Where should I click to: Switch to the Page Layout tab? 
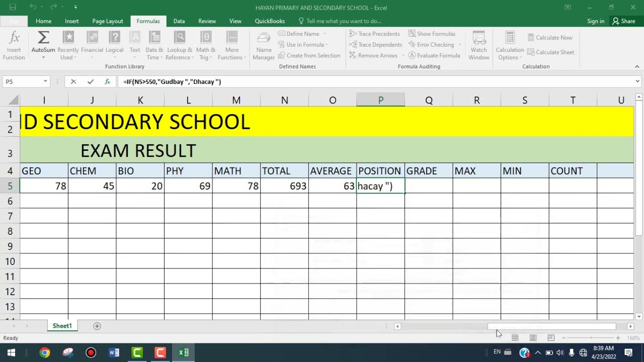click(x=108, y=21)
